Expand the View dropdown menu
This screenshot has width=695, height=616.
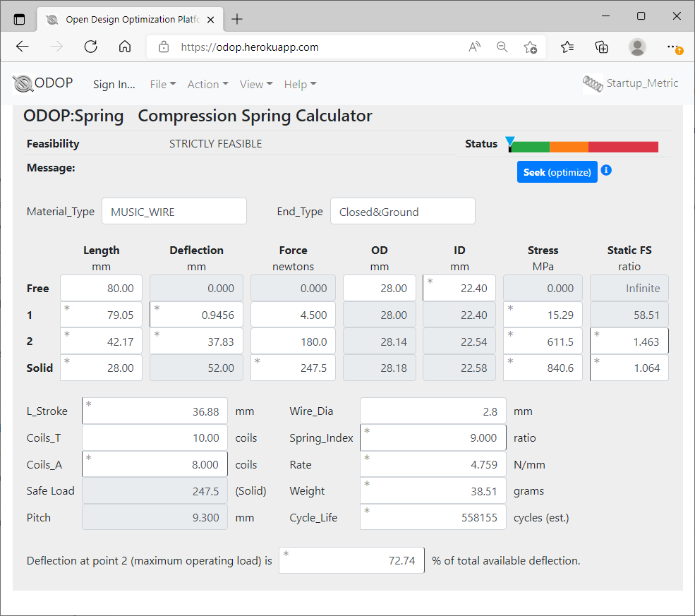pos(255,84)
